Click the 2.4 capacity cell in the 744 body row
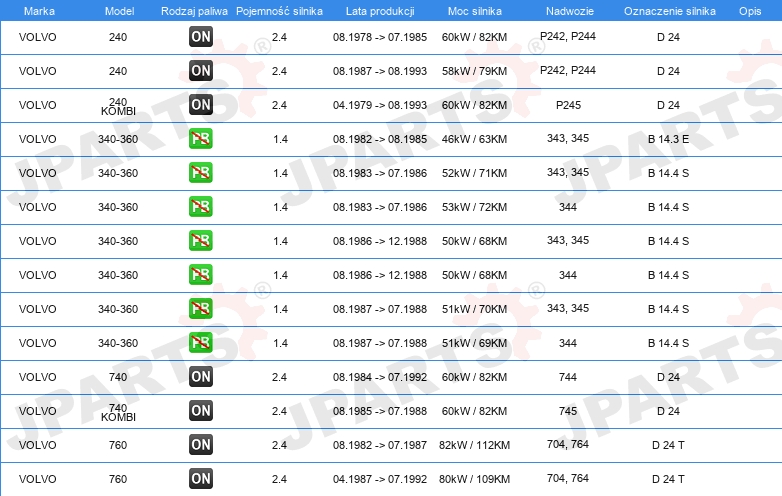 [x=279, y=377]
